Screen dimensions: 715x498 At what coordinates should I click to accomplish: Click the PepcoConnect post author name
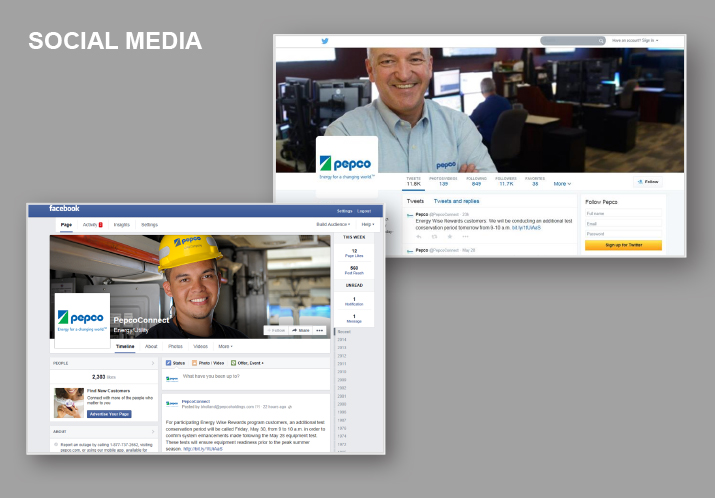tap(196, 401)
